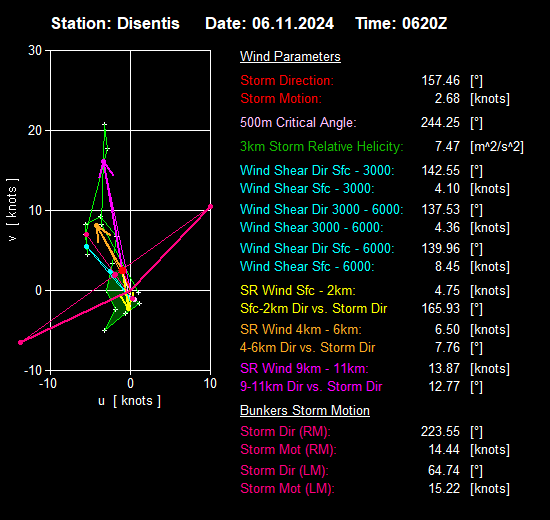
Task: Click Wind Shear Sfc - 6000 value 8.45
Action: click(447, 266)
